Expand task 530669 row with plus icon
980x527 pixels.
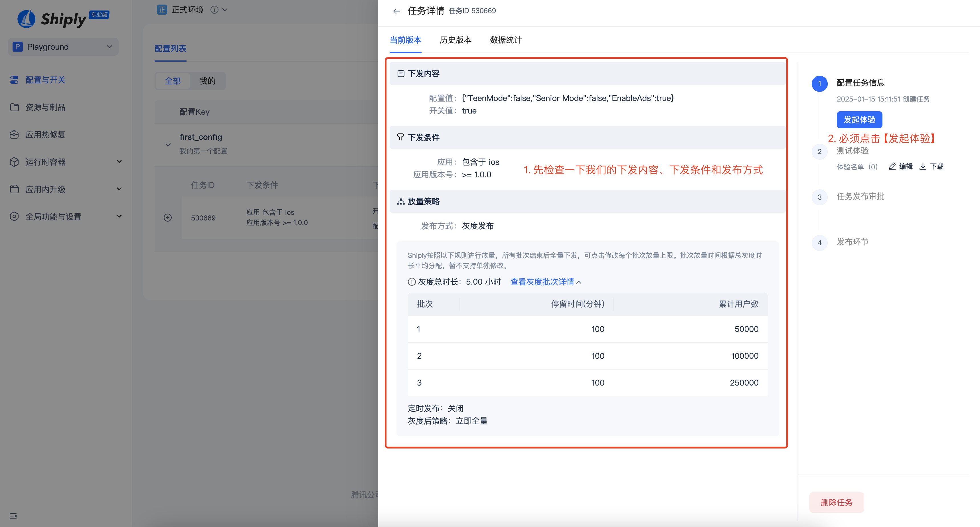(168, 218)
